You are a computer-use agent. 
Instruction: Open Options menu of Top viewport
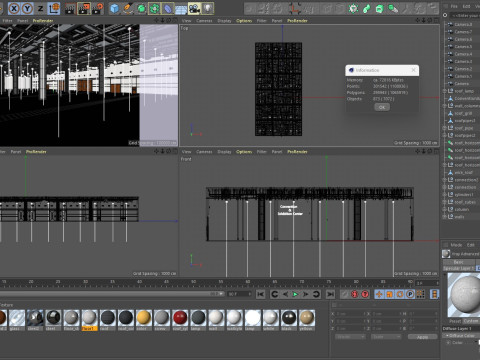[244, 21]
